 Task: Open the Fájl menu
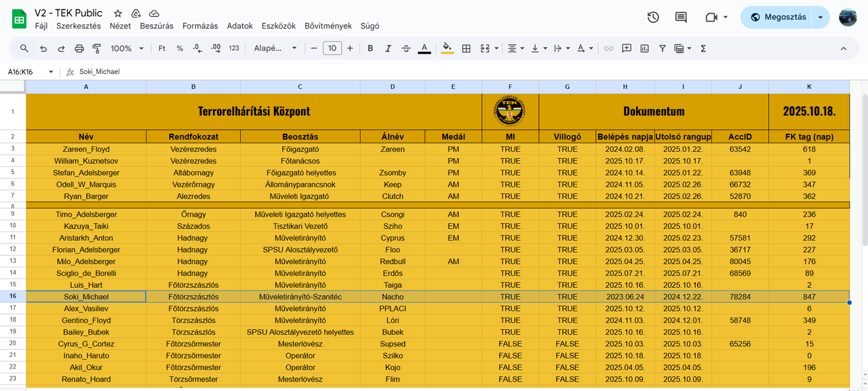41,26
